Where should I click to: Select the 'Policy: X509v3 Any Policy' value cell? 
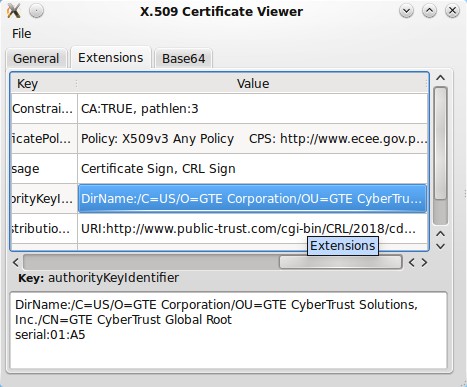tap(253, 139)
